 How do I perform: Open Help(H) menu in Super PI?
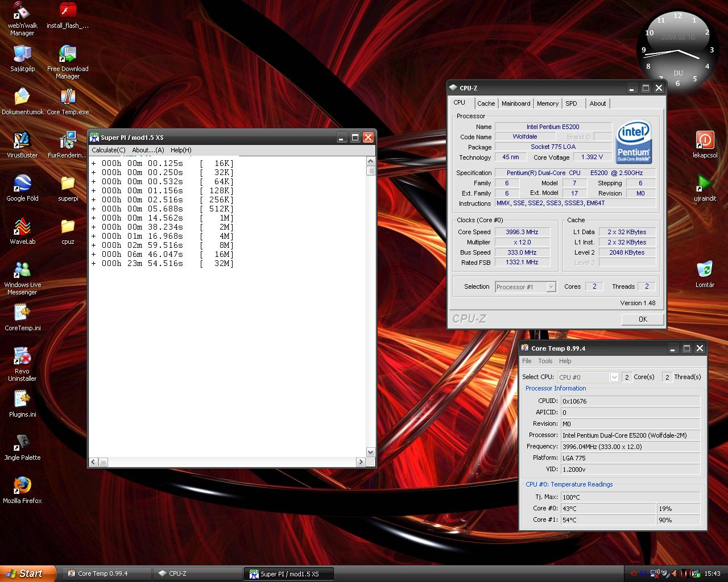(x=181, y=150)
